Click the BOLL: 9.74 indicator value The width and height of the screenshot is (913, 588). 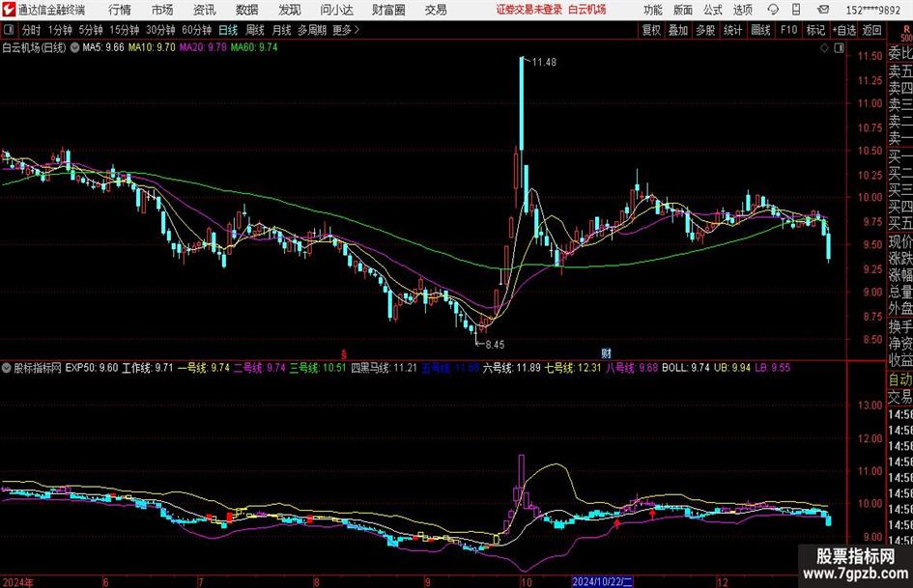pos(686,368)
